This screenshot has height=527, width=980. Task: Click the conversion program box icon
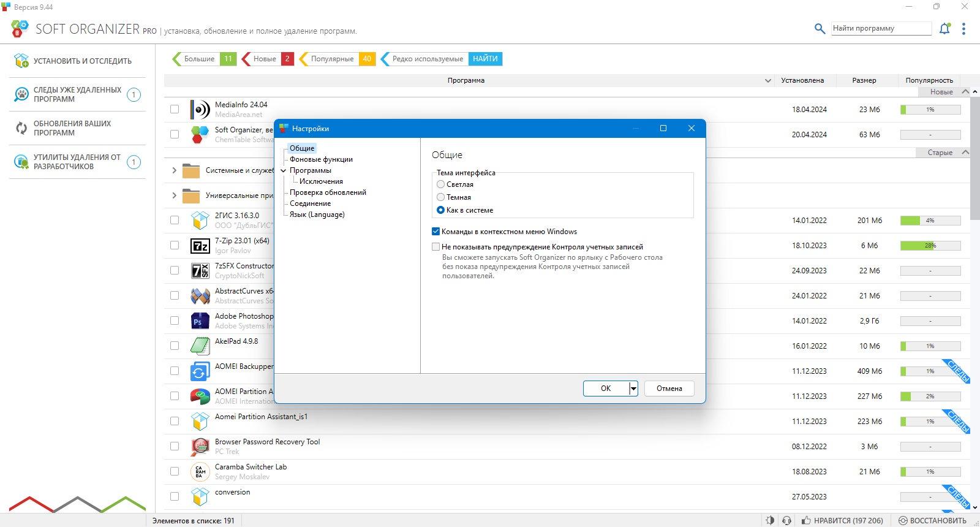click(x=200, y=496)
